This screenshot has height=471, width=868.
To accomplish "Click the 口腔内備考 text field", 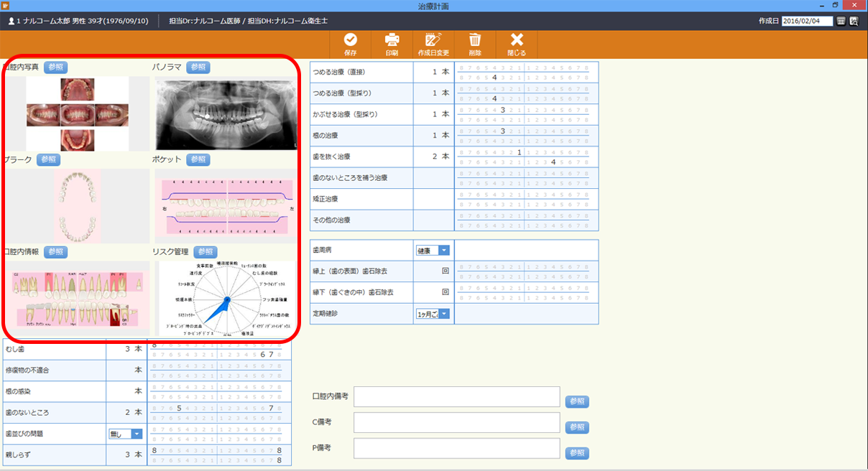I will coord(456,396).
